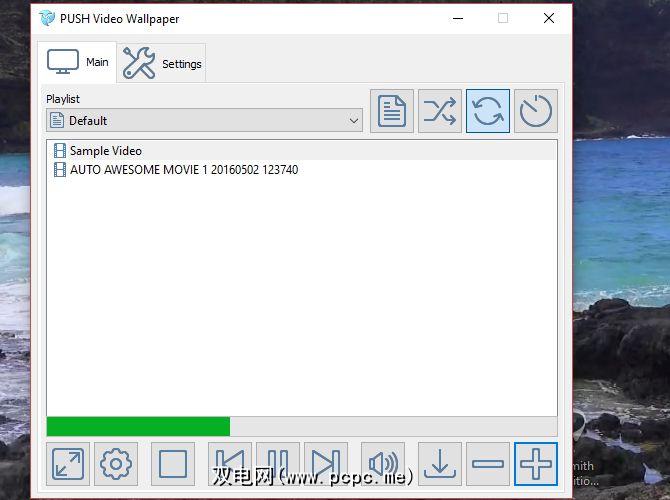Remove video with the minus button
670x500 pixels.
[488, 464]
